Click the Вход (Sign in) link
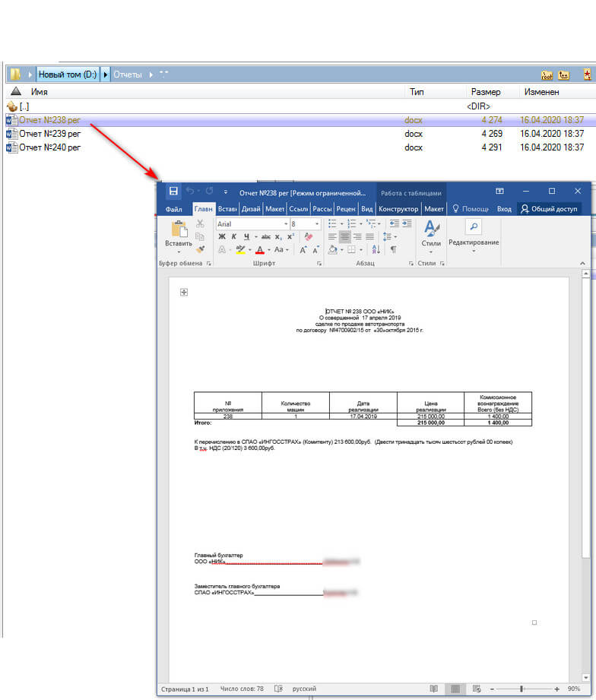Screen dimensions: 596x700 click(x=504, y=209)
